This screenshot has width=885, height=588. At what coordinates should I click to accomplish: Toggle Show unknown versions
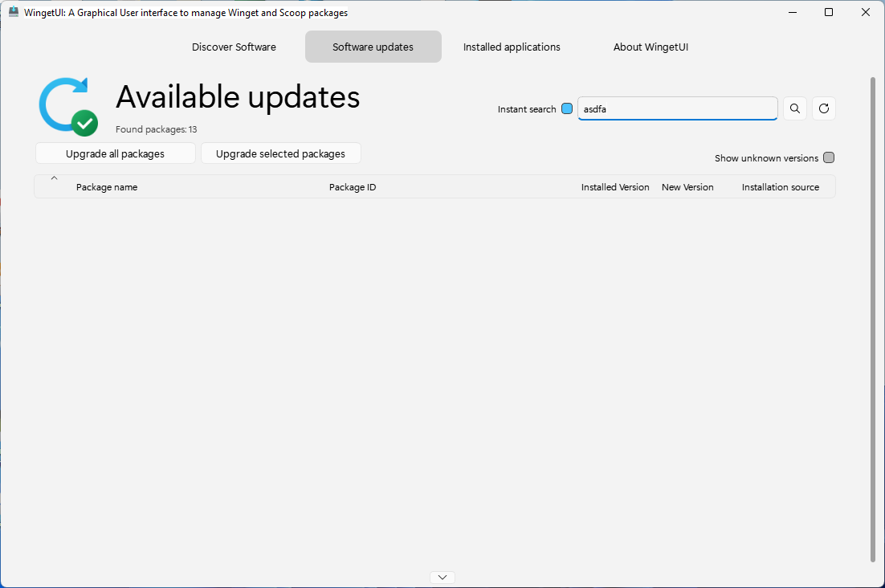(x=829, y=157)
